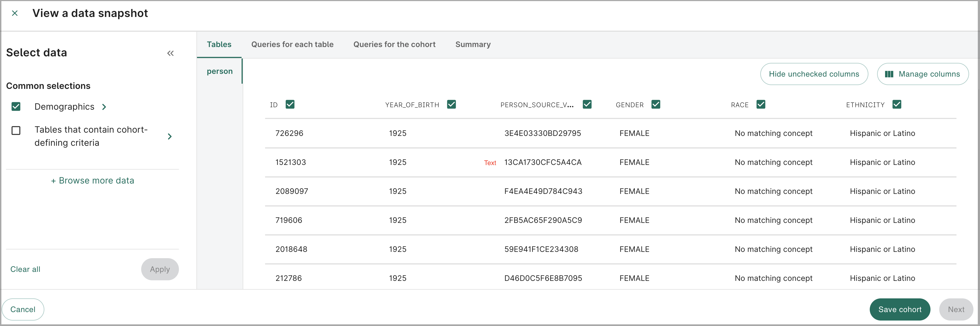
Task: Collapse the Select data panel
Action: [x=170, y=53]
